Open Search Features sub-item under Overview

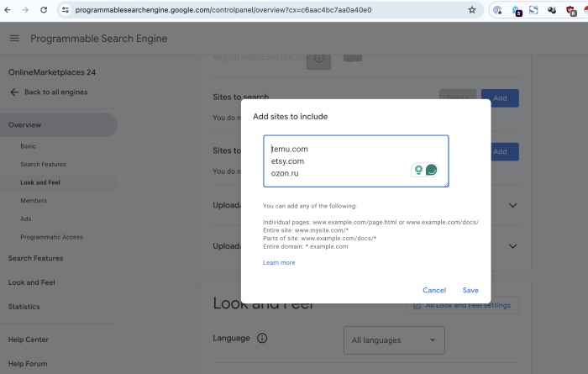(43, 164)
